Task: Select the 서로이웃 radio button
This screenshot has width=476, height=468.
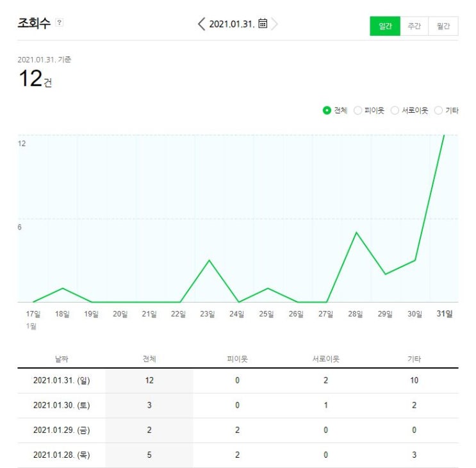Action: coord(395,110)
